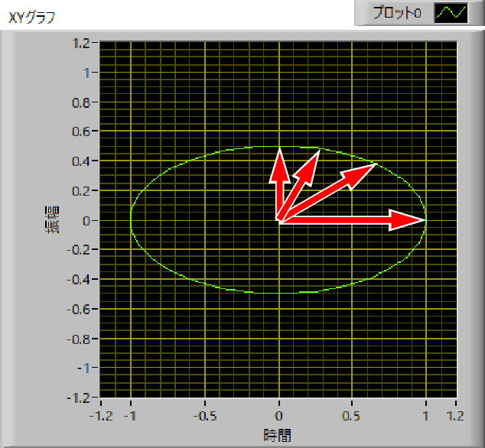Click the bottom point of the green ellipse

pyautogui.click(x=279, y=293)
